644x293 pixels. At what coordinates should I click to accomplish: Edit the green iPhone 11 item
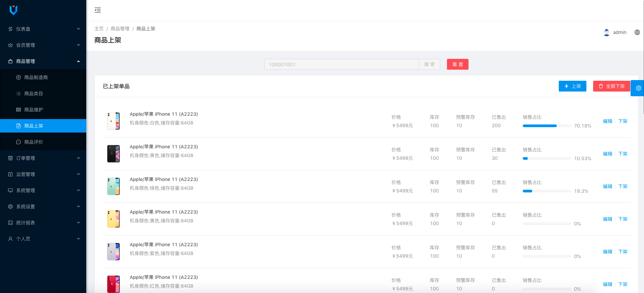pos(608,186)
